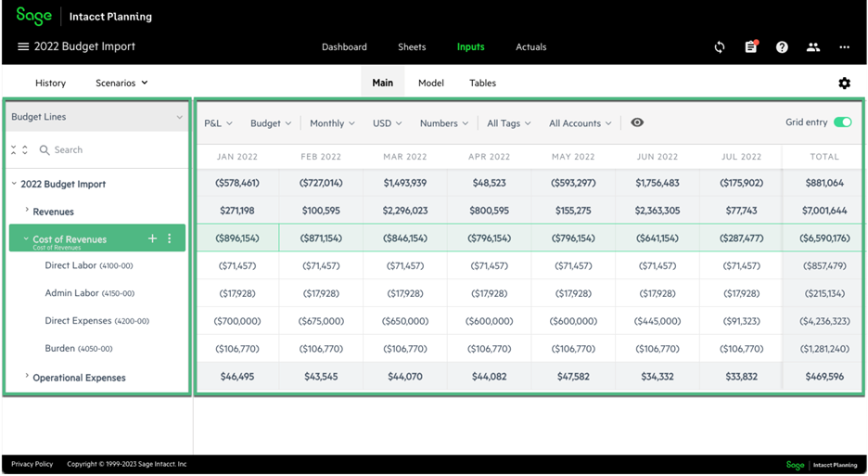This screenshot has height=476, width=868.
Task: Collapse the 2022 Budget Import node
Action: coord(14,184)
